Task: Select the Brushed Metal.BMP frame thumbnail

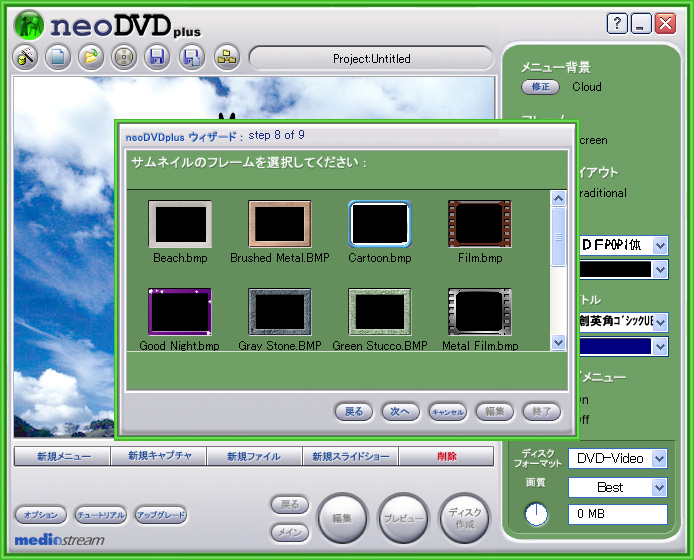Action: tap(280, 224)
